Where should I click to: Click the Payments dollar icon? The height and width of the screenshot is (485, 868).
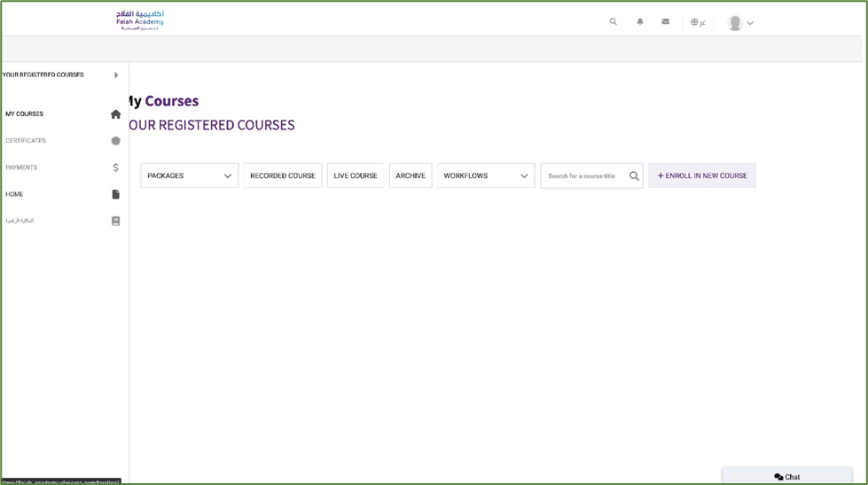(x=115, y=168)
